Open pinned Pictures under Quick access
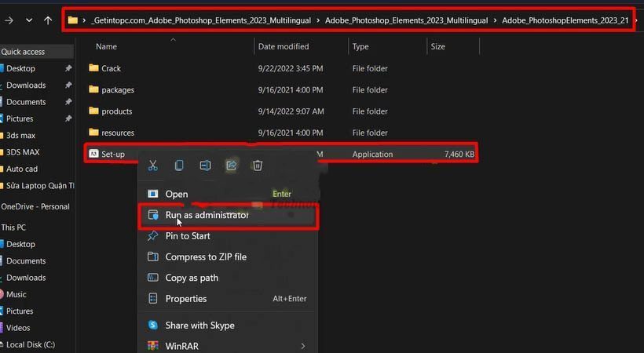Screen dimensions: 644x353 pos(20,119)
